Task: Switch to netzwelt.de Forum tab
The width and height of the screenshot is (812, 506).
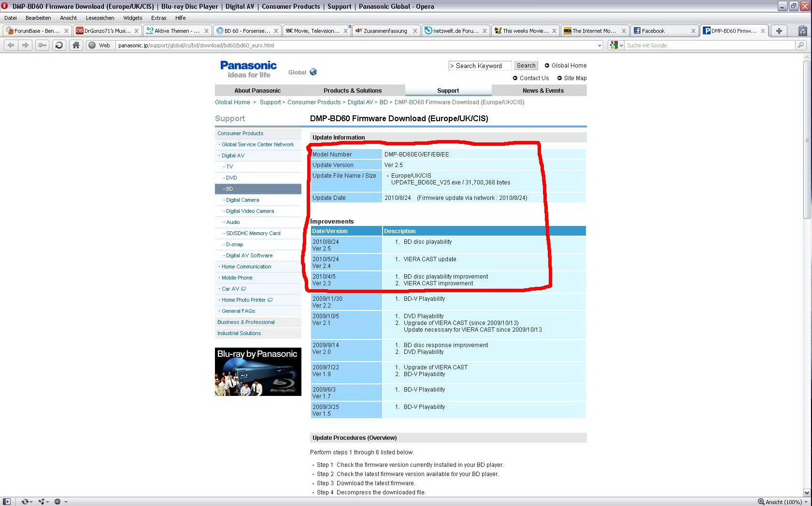Action: point(456,31)
